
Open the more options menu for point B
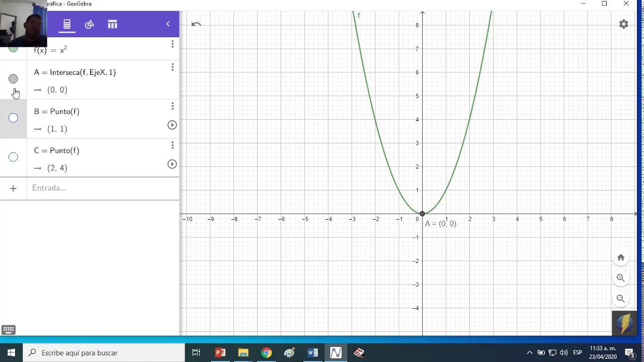tap(173, 106)
